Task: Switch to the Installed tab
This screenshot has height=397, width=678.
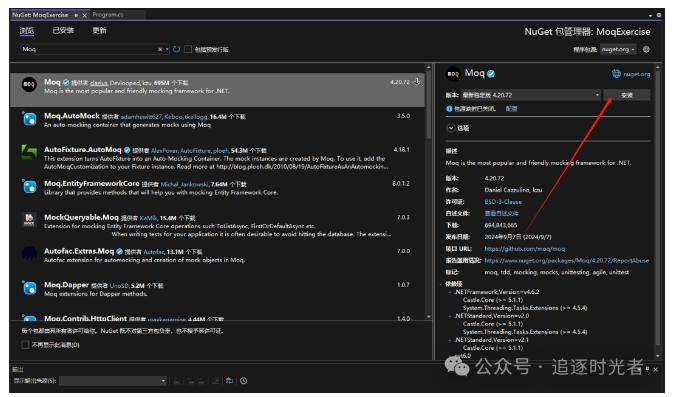Action: (x=63, y=31)
